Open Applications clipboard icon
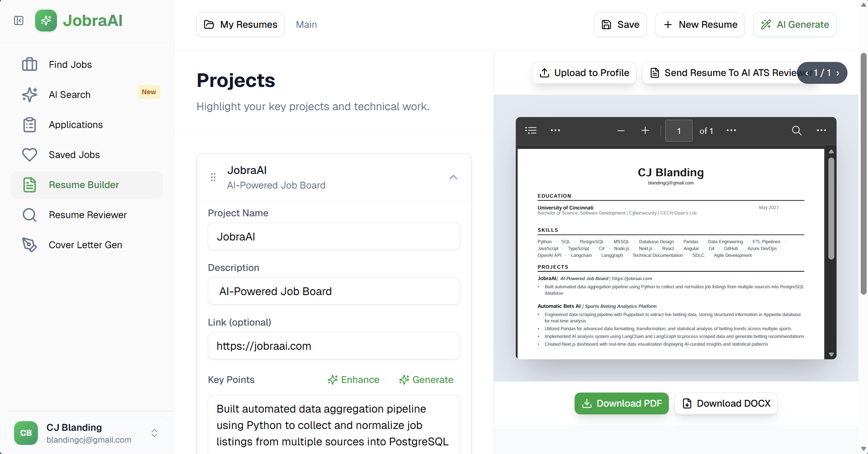Screen dimensions: 868x454 (x=30, y=124)
